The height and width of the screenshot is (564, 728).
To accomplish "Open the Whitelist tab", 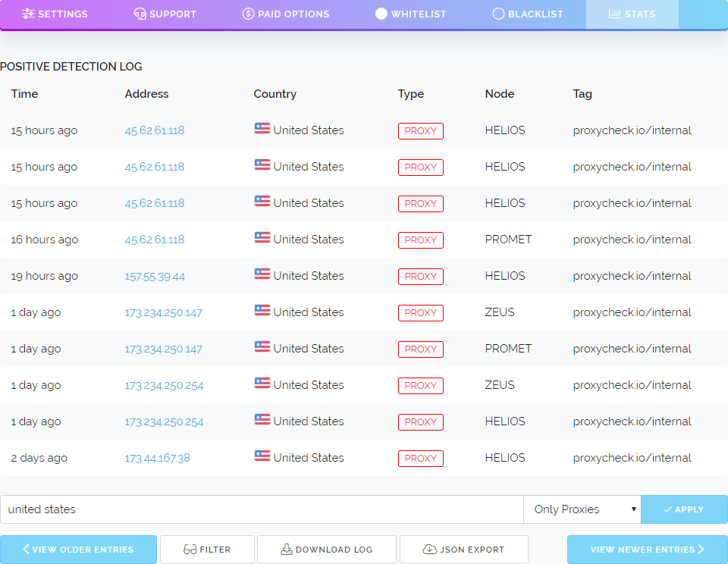I will point(411,14).
